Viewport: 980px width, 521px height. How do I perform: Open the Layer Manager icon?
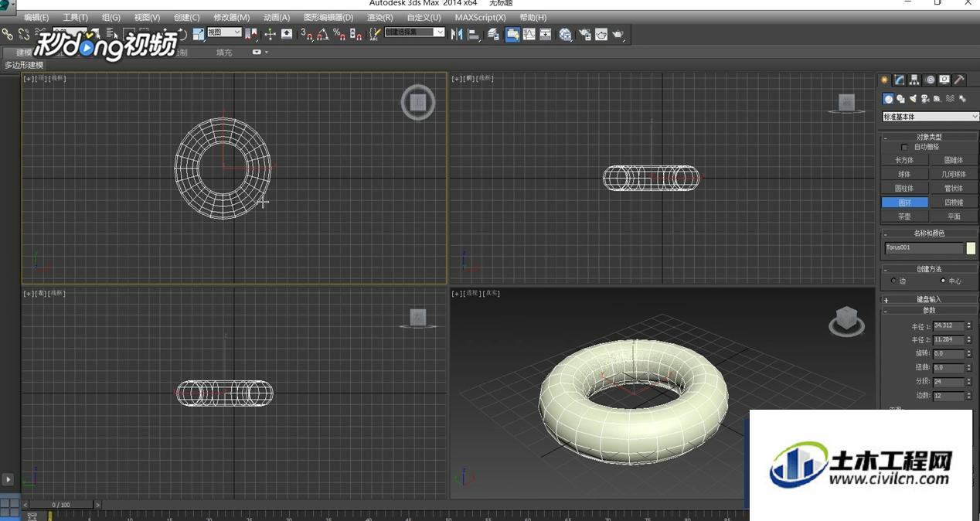click(493, 34)
